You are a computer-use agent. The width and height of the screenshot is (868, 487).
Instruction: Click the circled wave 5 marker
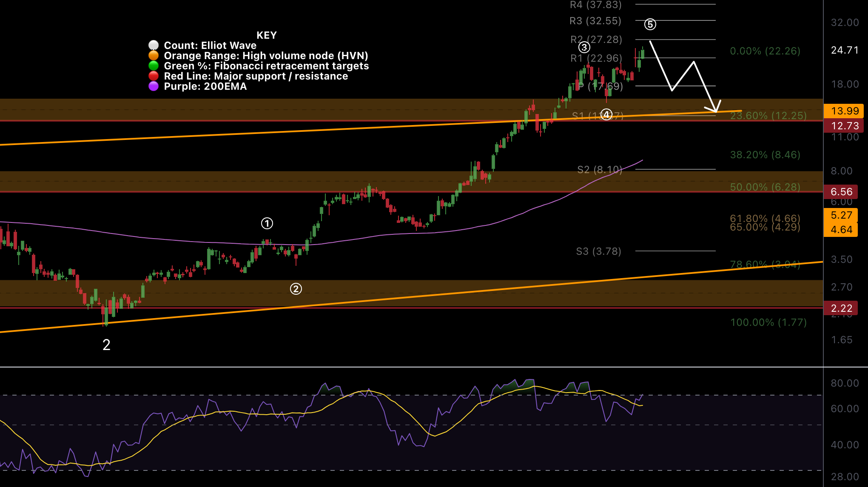(650, 25)
